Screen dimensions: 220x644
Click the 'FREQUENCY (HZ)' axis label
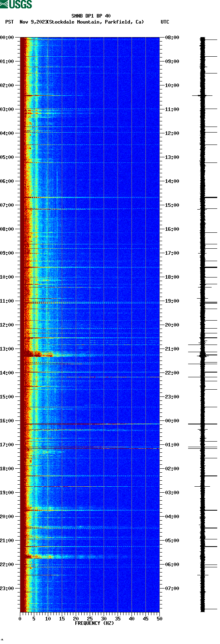click(94, 623)
